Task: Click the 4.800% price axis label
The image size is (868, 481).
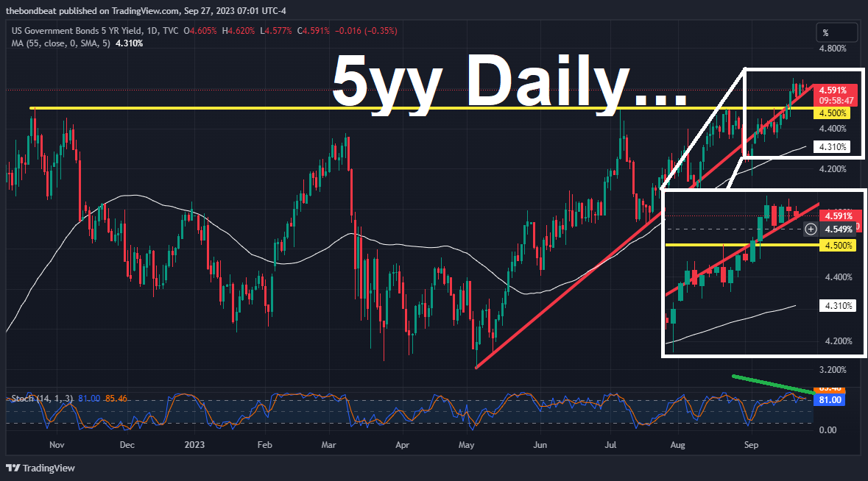Action: [x=833, y=49]
